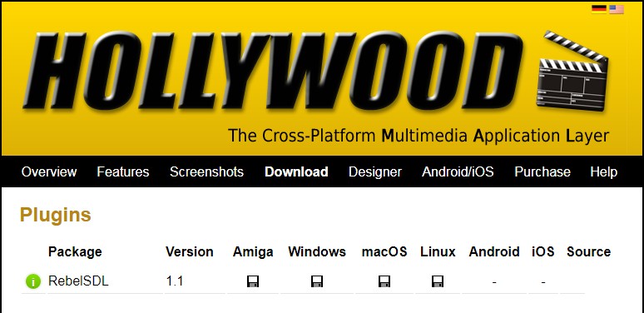644x313 pixels.
Task: Open the Overview menu item
Action: (x=49, y=171)
